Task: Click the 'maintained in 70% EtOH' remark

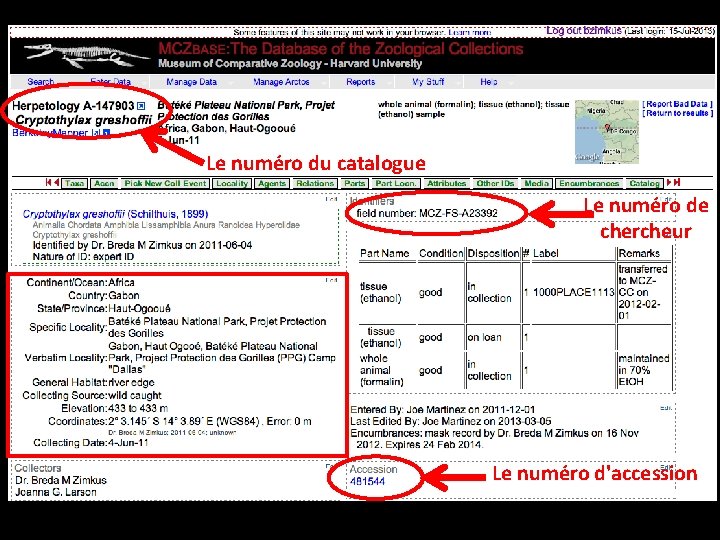Action: pos(644,370)
